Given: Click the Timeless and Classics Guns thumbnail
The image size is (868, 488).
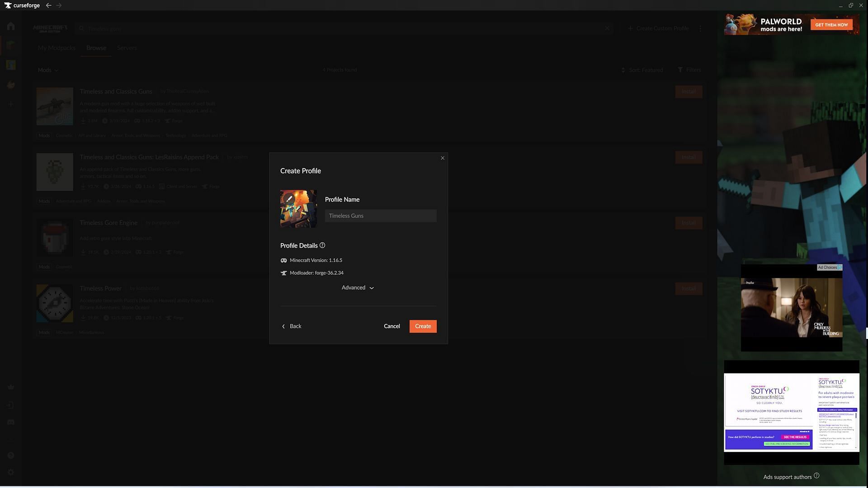Looking at the screenshot, I should [54, 105].
